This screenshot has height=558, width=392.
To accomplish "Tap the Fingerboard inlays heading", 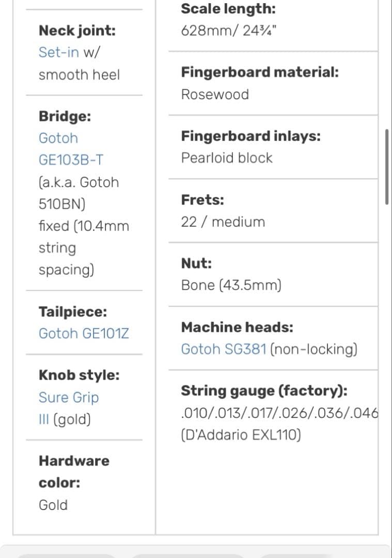I will (x=250, y=136).
